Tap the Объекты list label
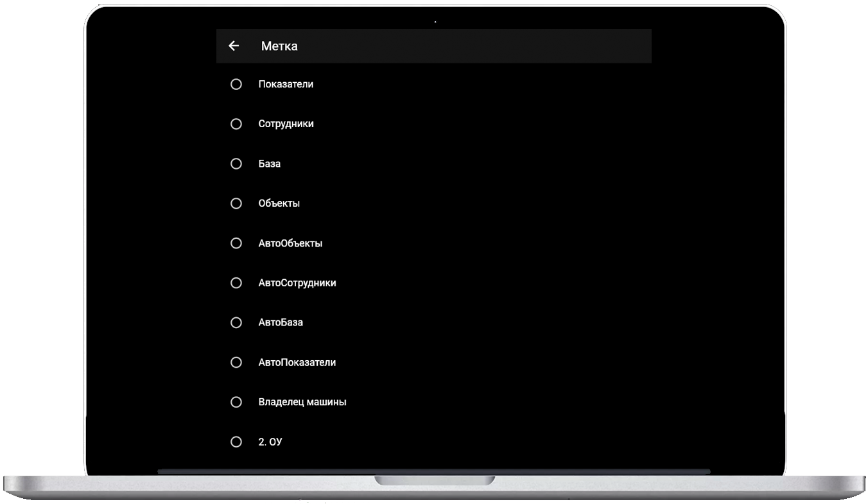 point(279,204)
